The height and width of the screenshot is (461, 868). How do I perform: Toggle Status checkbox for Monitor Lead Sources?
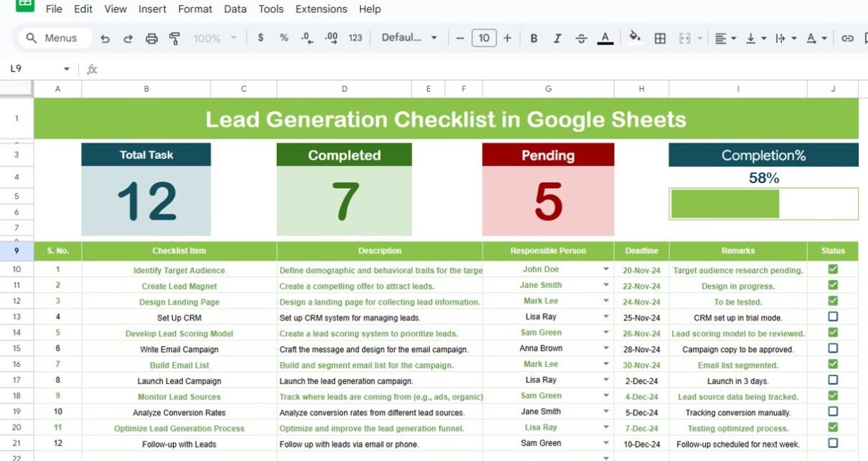click(833, 396)
